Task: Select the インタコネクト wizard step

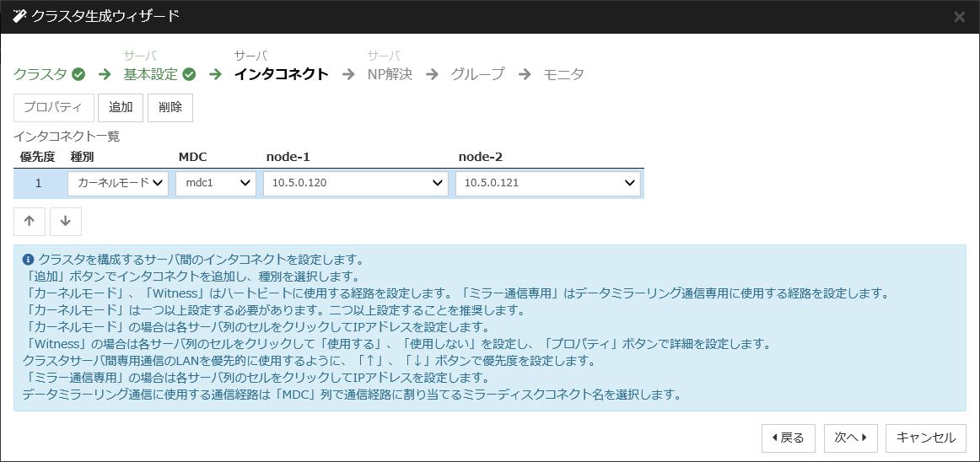Action: tap(281, 74)
